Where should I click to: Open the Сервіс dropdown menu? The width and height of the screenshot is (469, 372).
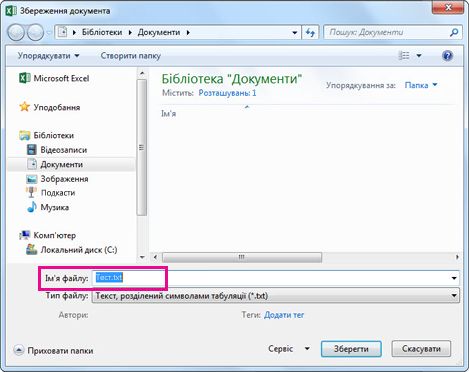point(289,349)
